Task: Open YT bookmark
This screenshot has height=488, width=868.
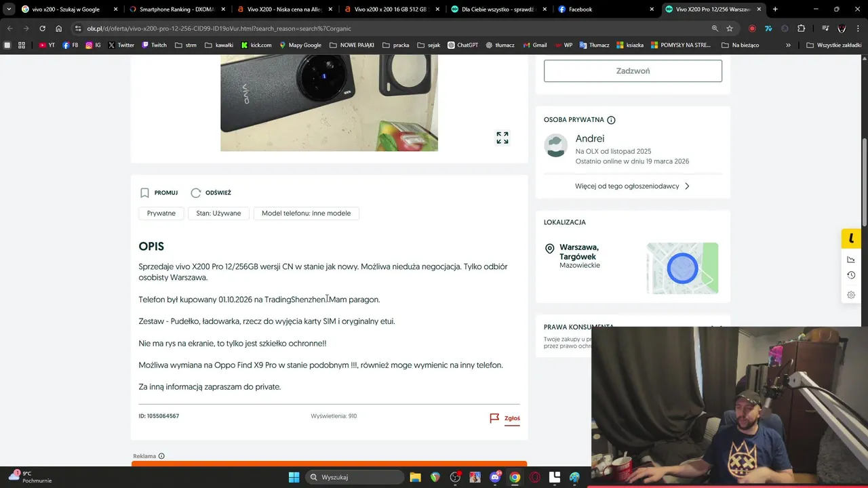Action: (x=47, y=45)
